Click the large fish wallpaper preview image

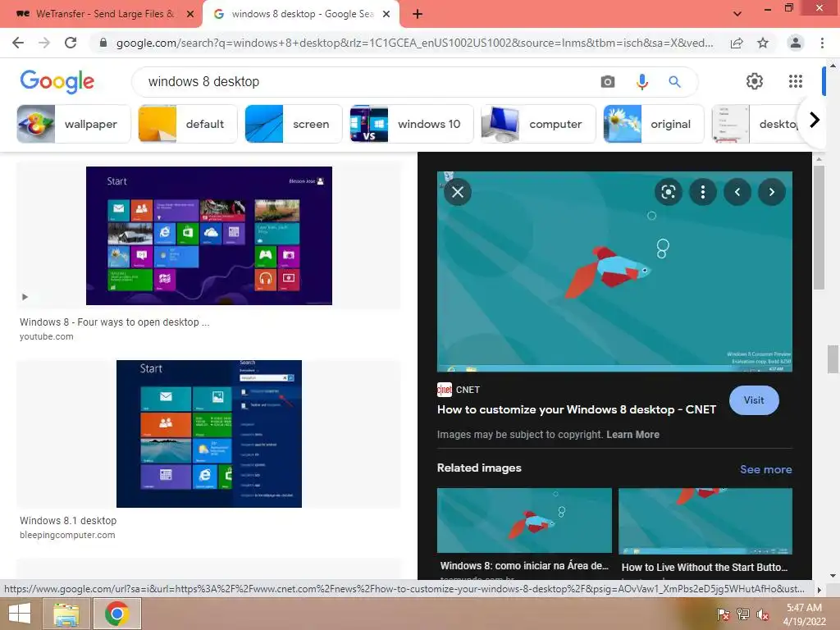click(614, 272)
